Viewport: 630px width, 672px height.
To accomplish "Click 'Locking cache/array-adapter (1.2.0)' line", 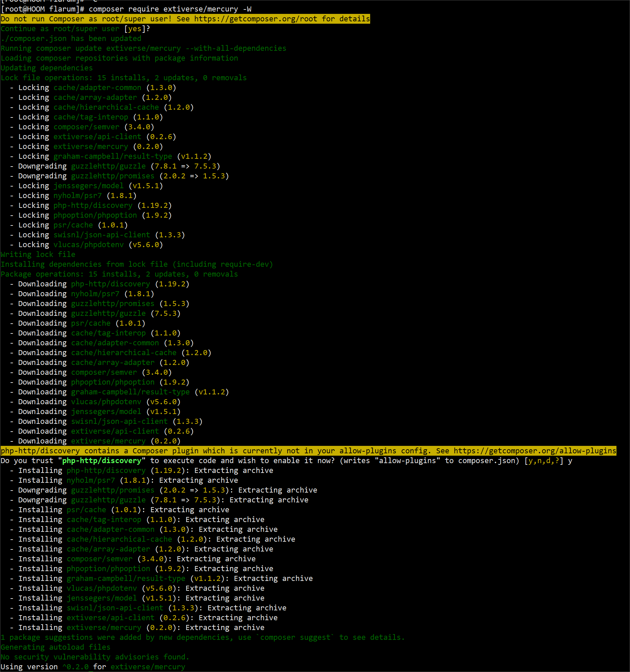I will (91, 97).
